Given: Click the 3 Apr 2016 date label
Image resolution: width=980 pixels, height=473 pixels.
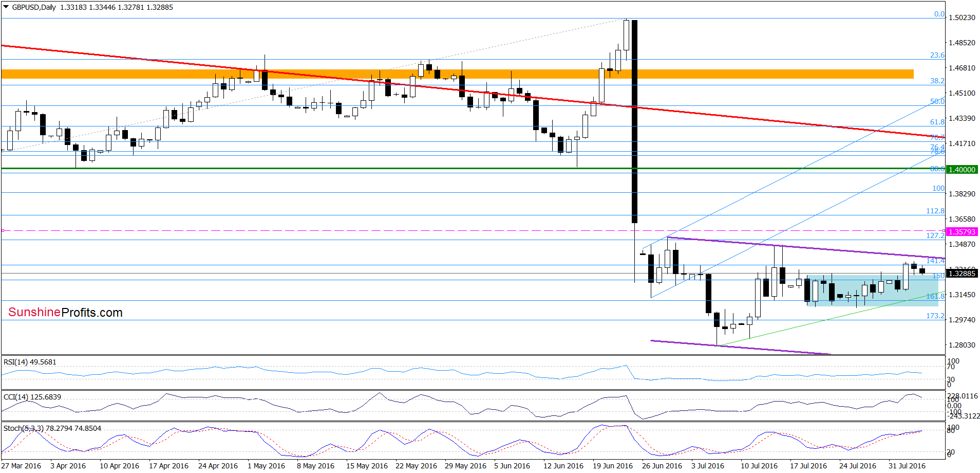Looking at the screenshot, I should pos(68,466).
